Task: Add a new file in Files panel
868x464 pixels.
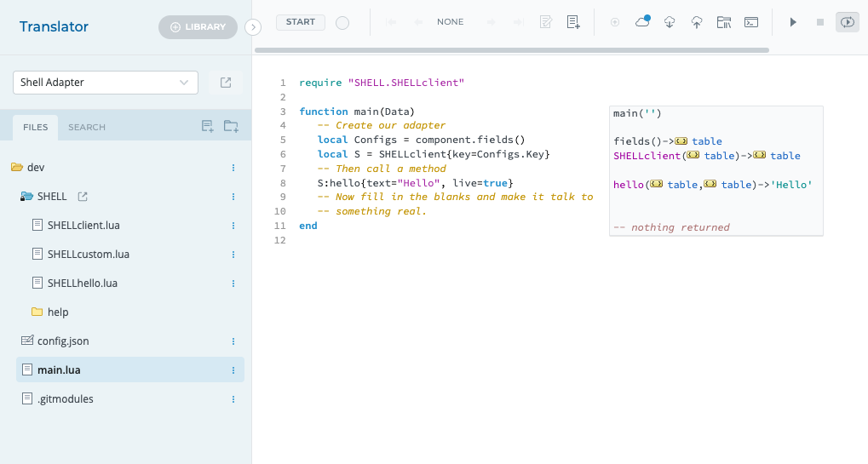Action: coord(207,127)
